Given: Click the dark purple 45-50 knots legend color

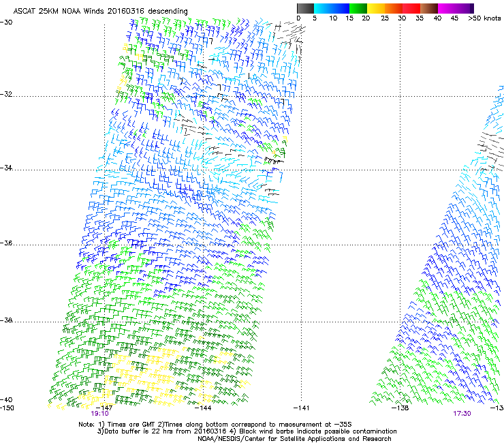Looking at the screenshot, I should pos(464,8).
